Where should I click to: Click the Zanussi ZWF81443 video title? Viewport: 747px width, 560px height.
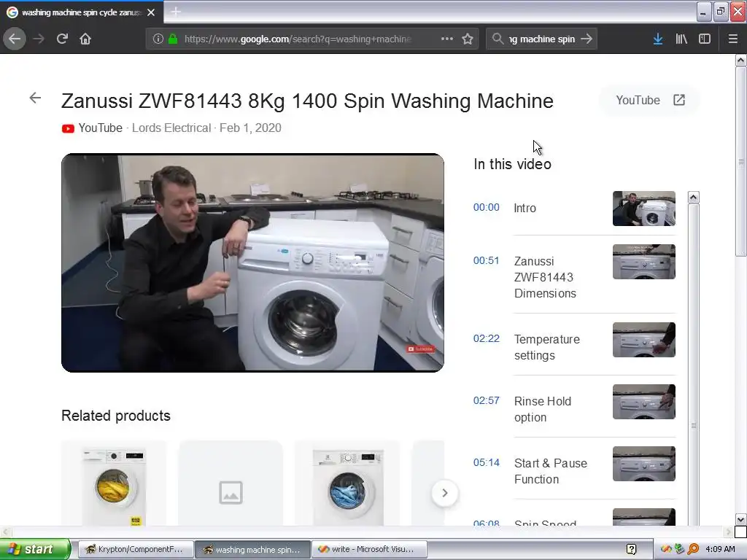tap(307, 101)
